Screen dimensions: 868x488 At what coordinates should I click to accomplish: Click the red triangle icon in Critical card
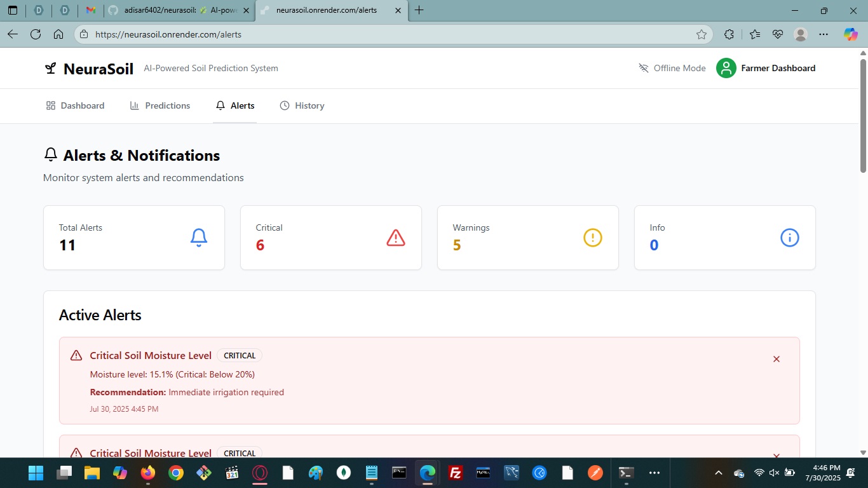tap(396, 238)
